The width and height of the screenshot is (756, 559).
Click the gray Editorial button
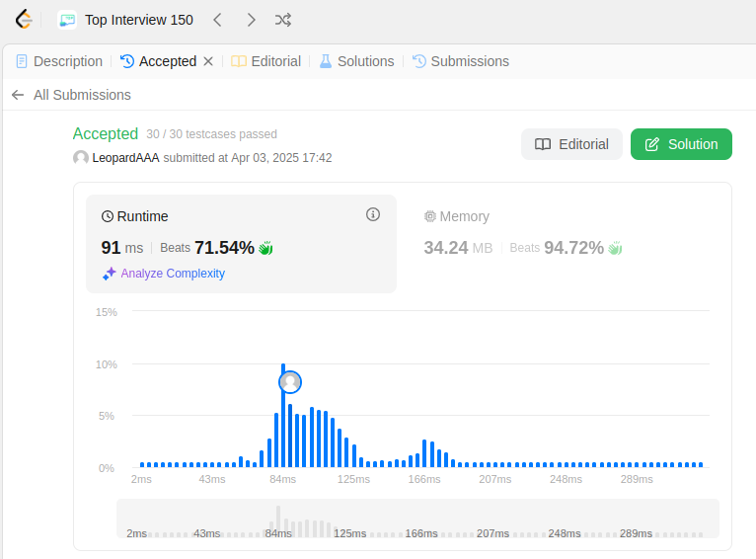point(571,144)
